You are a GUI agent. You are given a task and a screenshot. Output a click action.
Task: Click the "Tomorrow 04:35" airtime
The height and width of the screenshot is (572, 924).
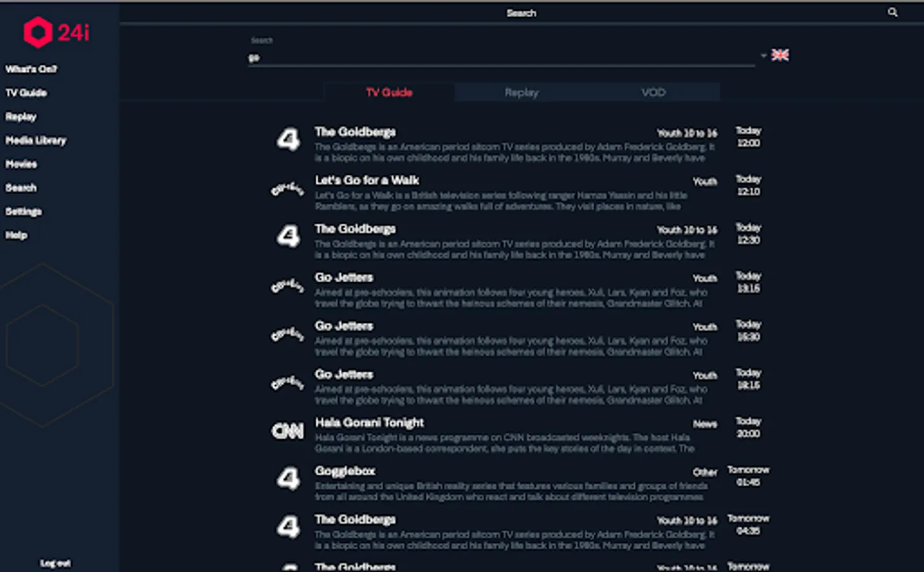point(749,524)
